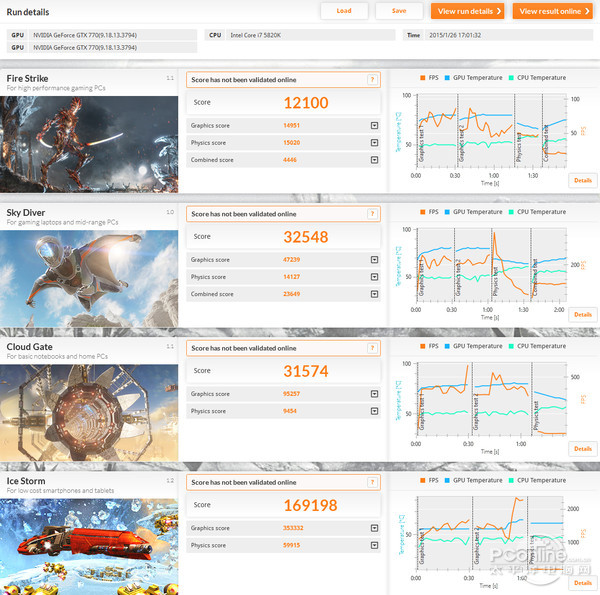
Task: Click the Load button
Action: coord(344,11)
